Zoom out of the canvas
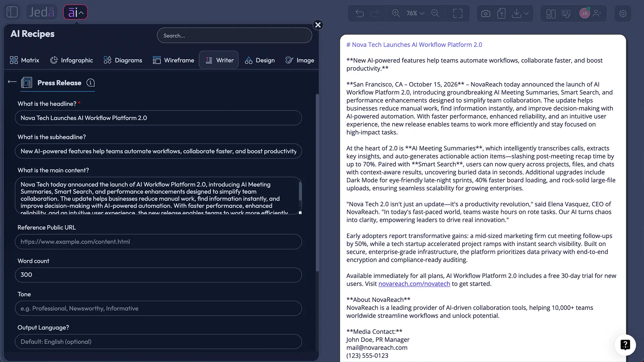Viewport: 644px width, 362px height. [435, 13]
